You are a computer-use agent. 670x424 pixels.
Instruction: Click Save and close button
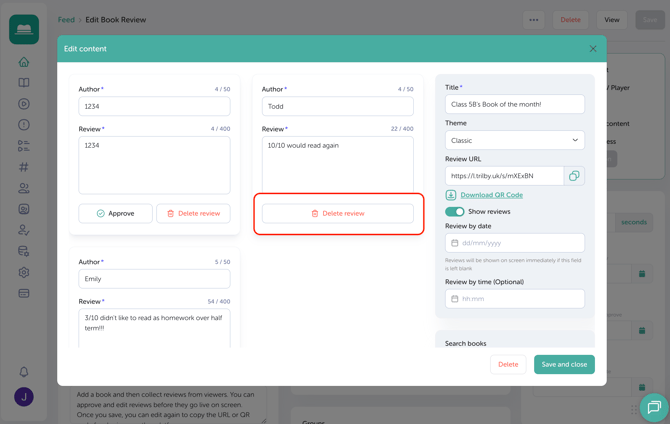click(564, 365)
